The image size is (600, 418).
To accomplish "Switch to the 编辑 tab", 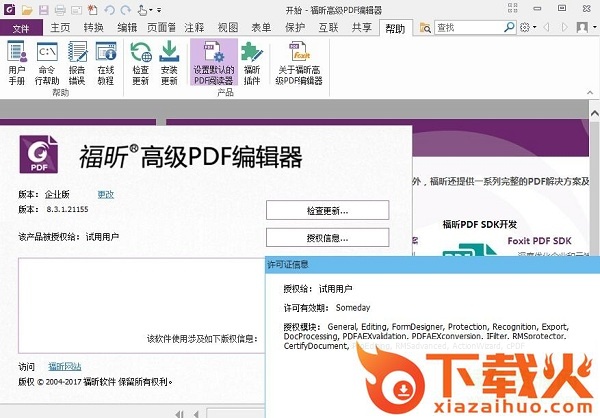I will coord(127,28).
